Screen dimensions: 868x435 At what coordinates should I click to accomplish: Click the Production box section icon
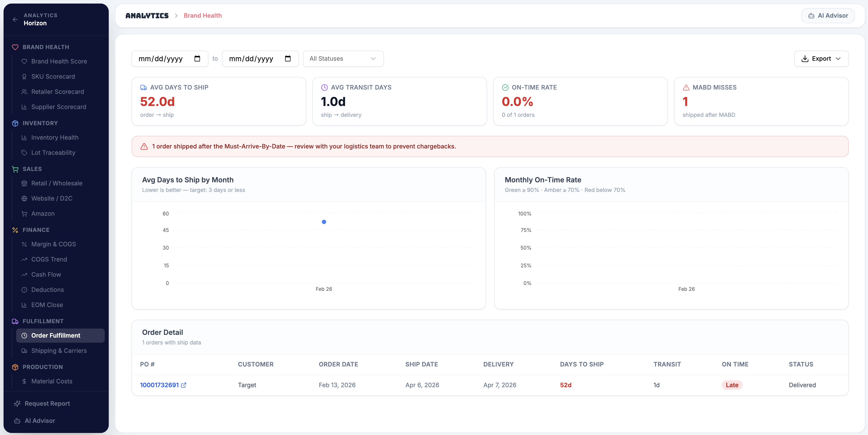point(15,367)
